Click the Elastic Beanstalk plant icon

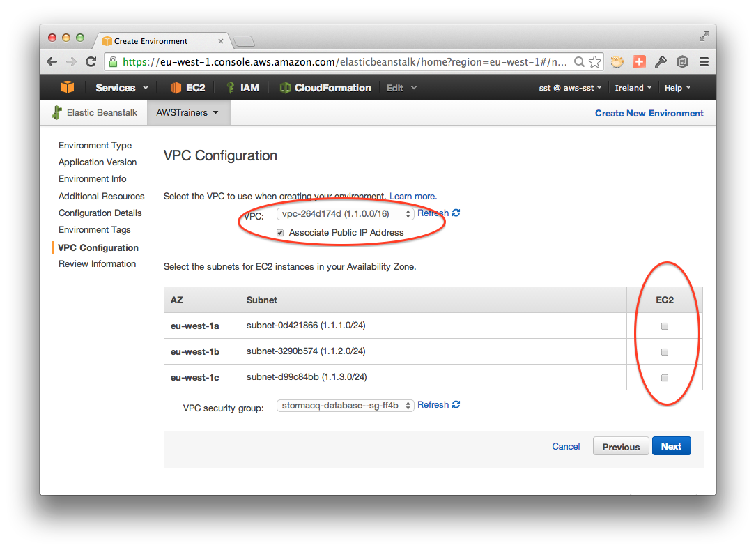57,112
